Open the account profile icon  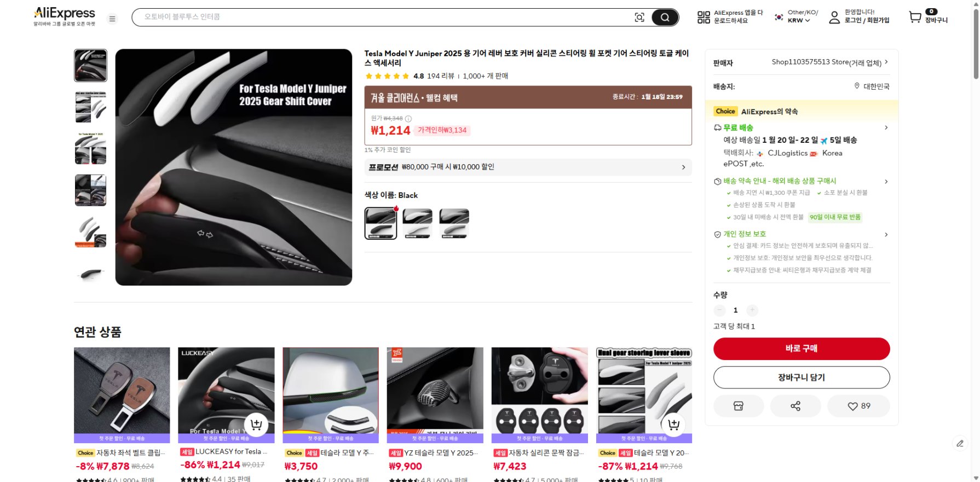pyautogui.click(x=834, y=18)
